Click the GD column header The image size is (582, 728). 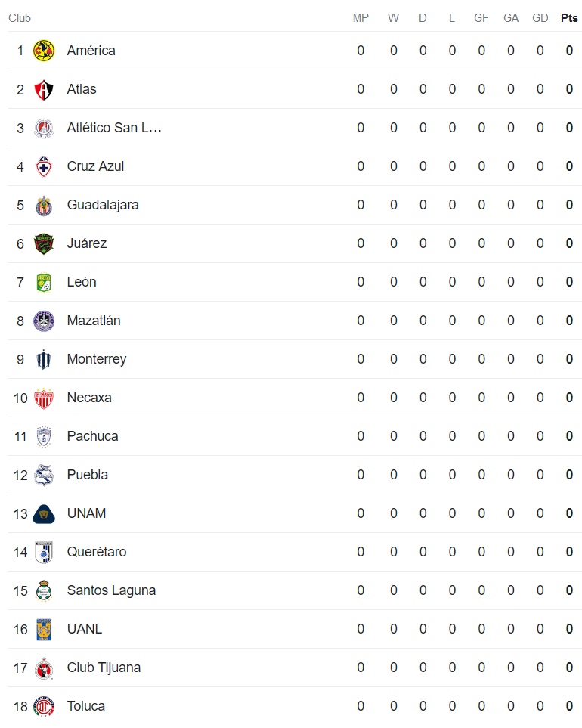click(x=540, y=18)
